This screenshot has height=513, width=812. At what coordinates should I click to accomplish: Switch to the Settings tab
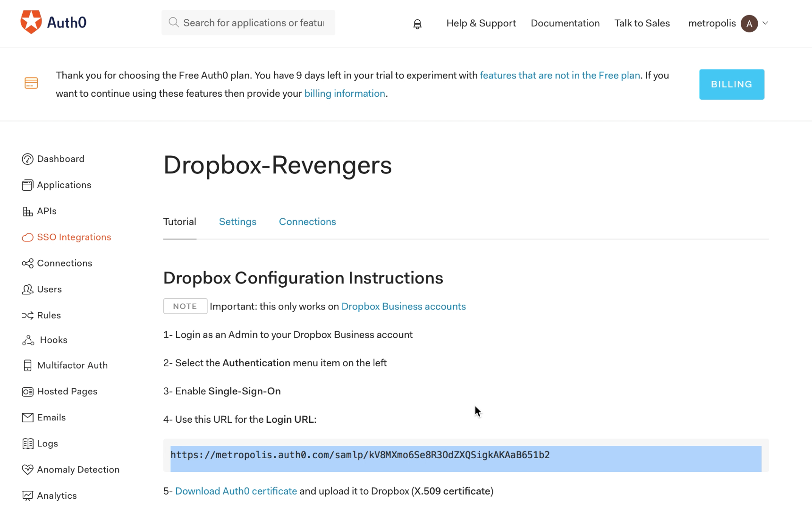tap(237, 222)
